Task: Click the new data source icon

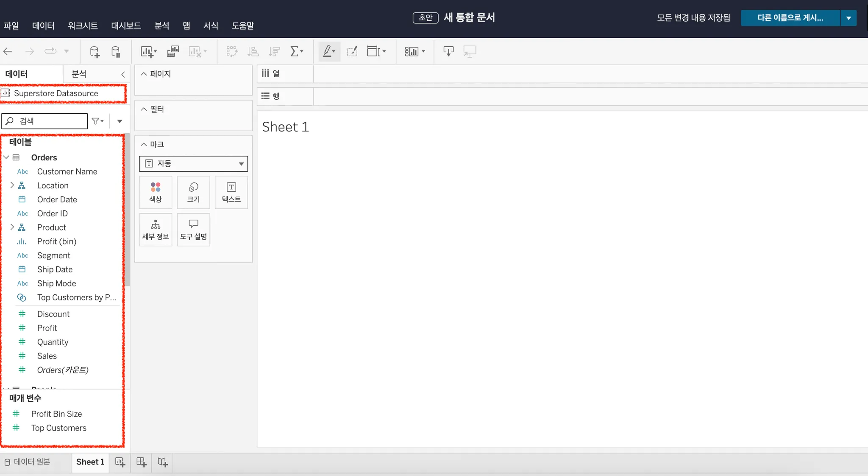Action: click(x=95, y=52)
